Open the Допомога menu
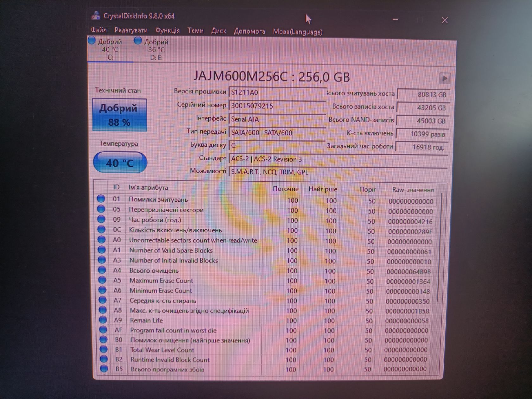 click(250, 31)
